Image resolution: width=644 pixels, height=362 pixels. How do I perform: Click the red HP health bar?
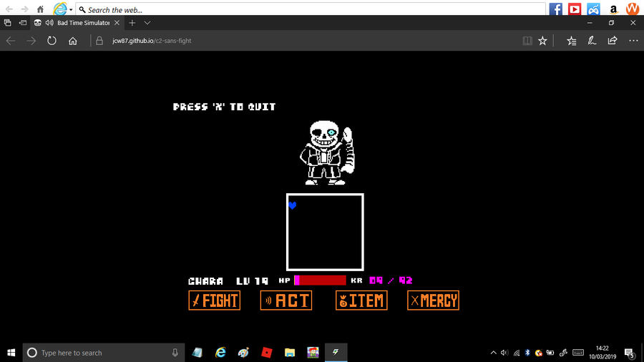tap(321, 280)
